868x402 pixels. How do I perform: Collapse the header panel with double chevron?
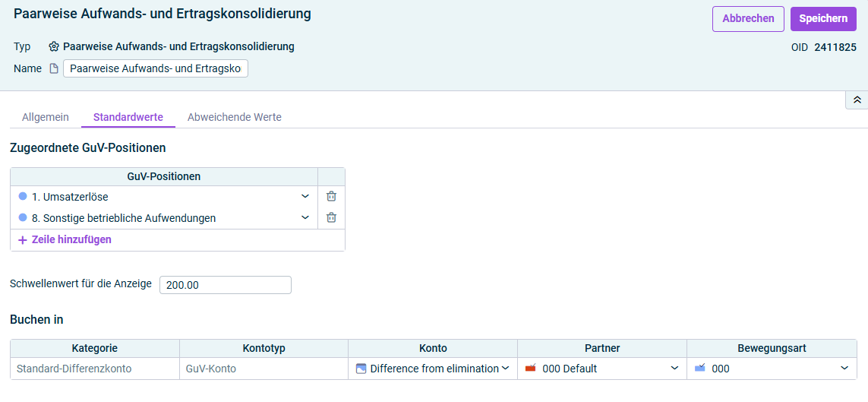pyautogui.click(x=857, y=100)
